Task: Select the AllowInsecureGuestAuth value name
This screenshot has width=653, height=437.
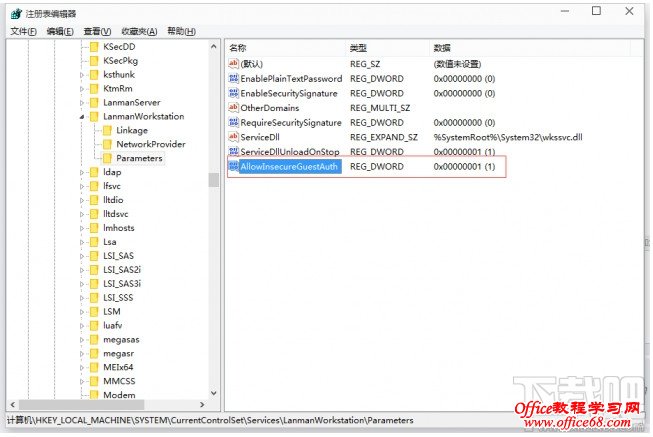Action: pyautogui.click(x=289, y=167)
